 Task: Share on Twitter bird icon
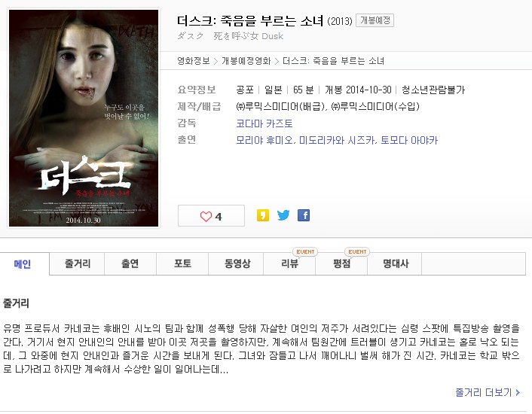point(283,215)
